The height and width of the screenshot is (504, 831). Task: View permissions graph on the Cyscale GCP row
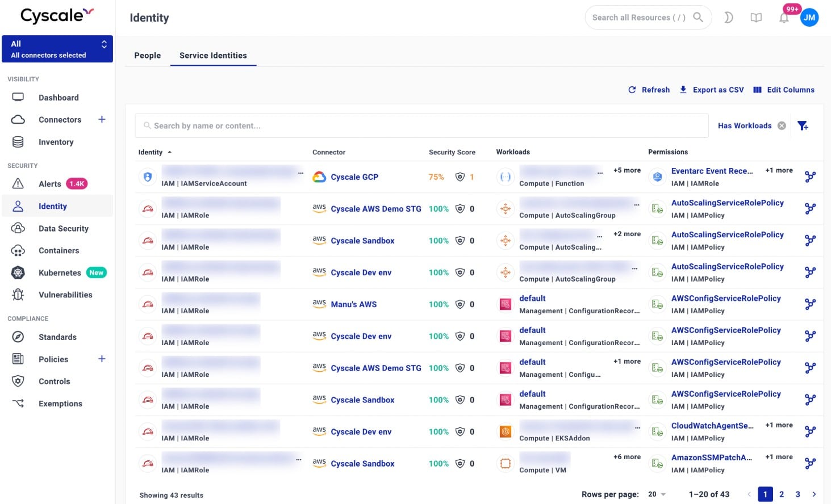tap(810, 177)
